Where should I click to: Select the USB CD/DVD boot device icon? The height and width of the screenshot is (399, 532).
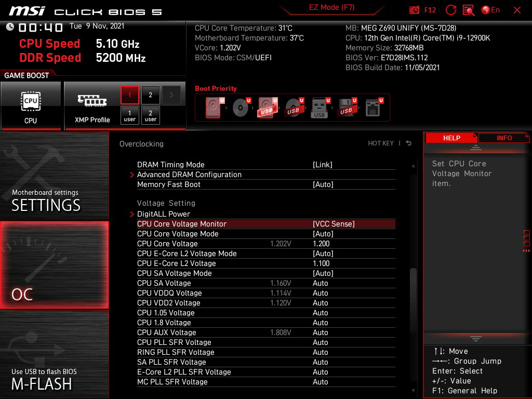pos(294,108)
